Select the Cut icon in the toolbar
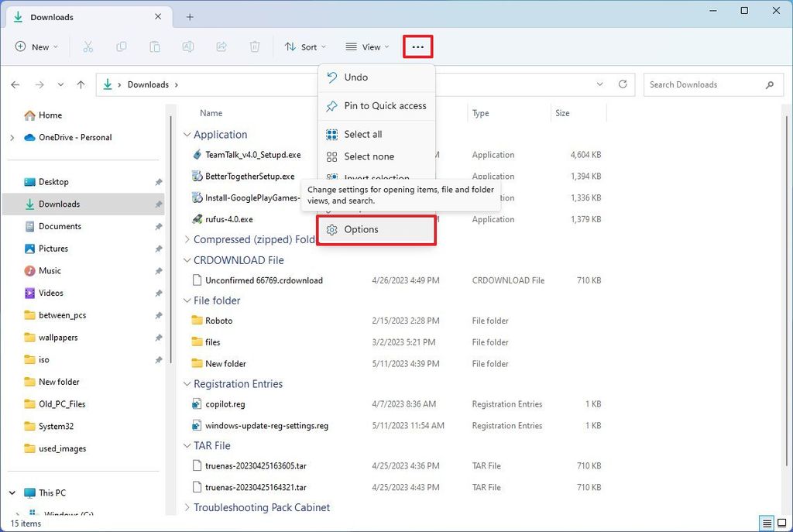The image size is (793, 532). (x=88, y=46)
